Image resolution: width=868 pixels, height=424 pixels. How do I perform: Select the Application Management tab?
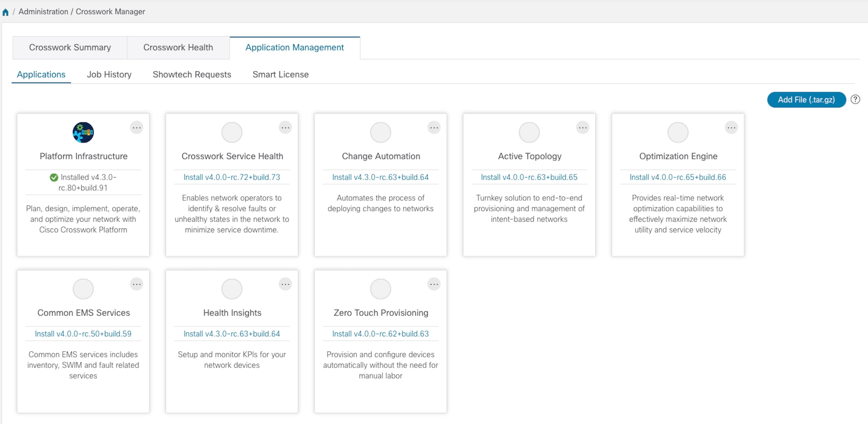[295, 47]
